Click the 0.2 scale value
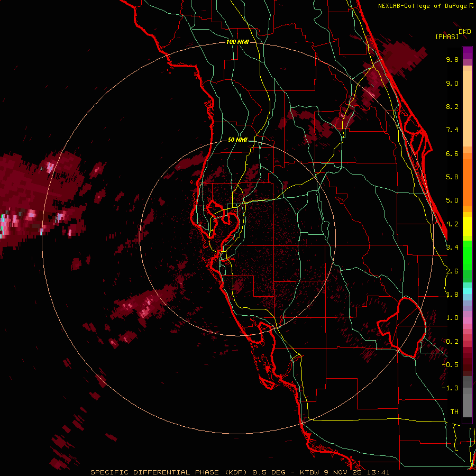Image resolution: width=476 pixels, height=476 pixels. point(452,342)
